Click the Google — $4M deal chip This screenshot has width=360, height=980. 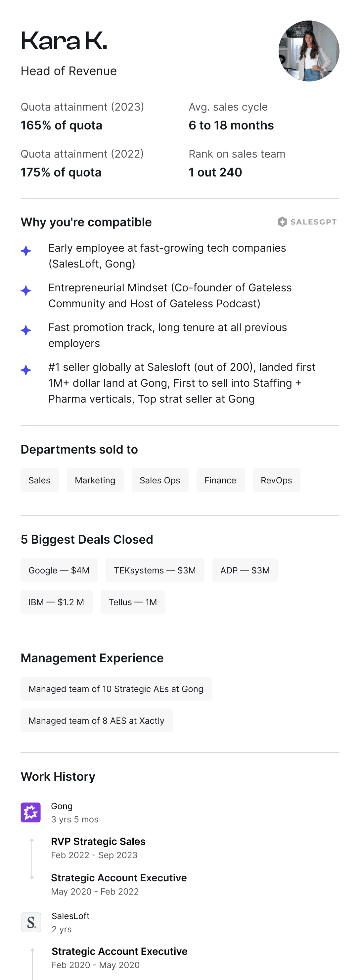click(59, 570)
